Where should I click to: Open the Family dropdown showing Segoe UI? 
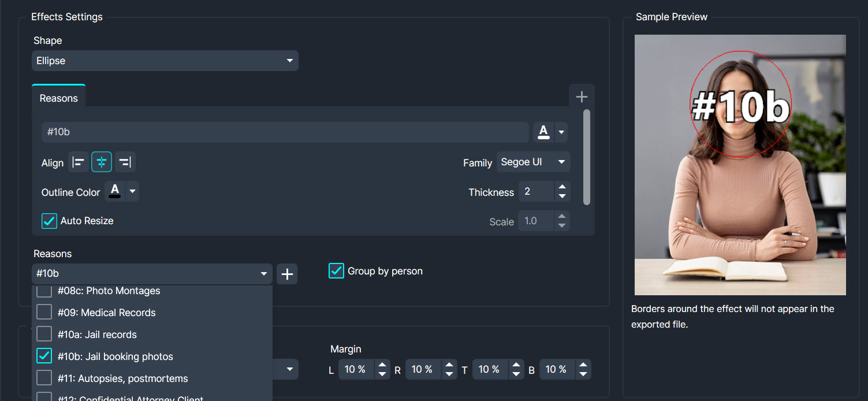[x=532, y=162]
